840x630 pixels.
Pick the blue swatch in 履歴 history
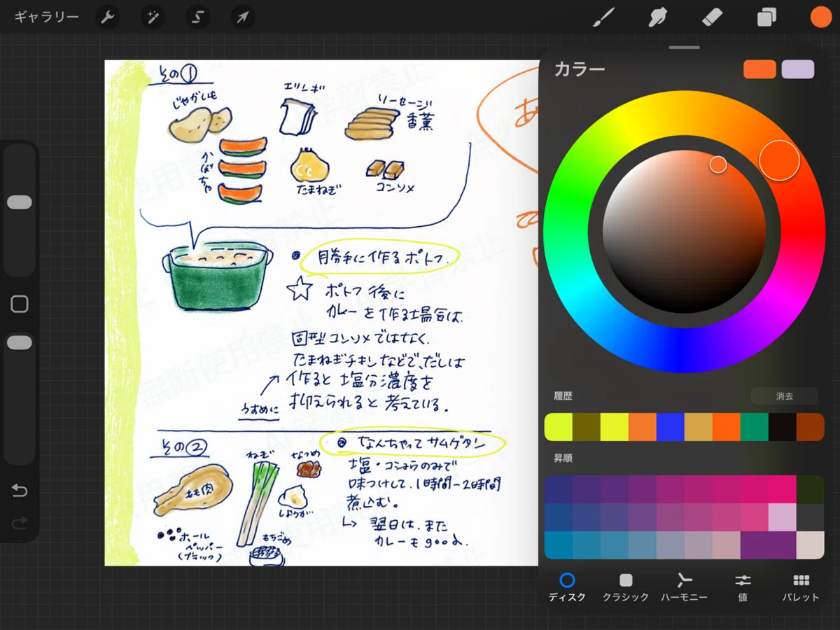671,427
